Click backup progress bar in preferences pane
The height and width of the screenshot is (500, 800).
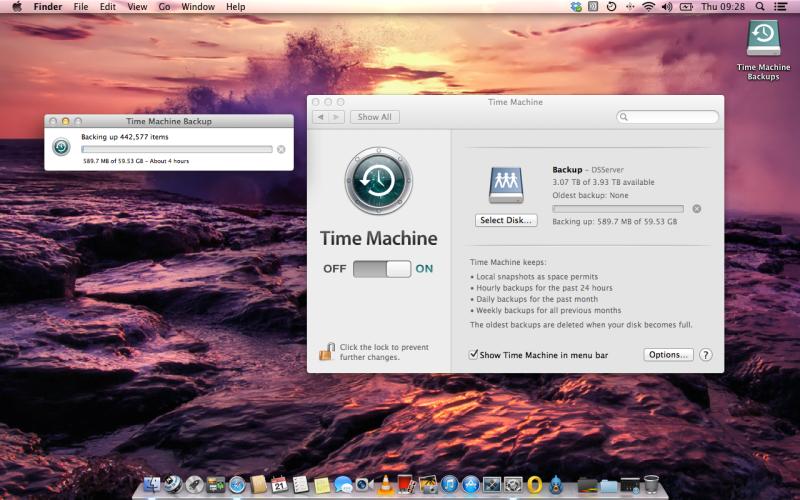point(618,209)
